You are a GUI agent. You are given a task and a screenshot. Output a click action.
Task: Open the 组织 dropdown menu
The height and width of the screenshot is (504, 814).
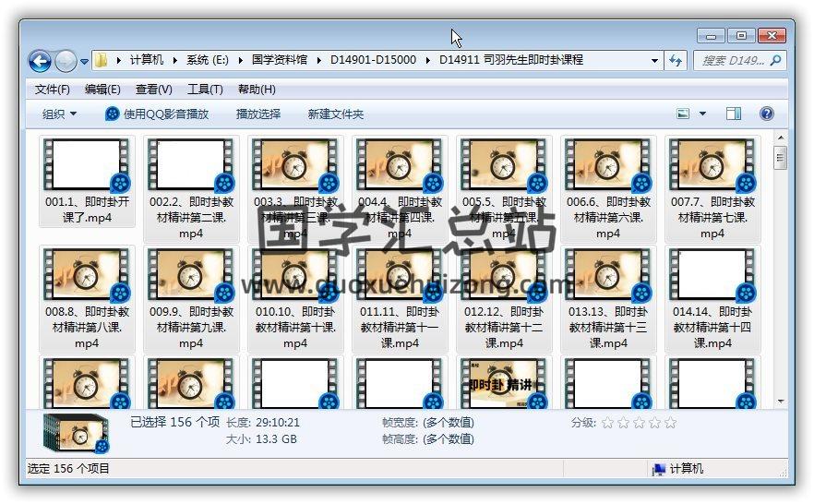59,114
